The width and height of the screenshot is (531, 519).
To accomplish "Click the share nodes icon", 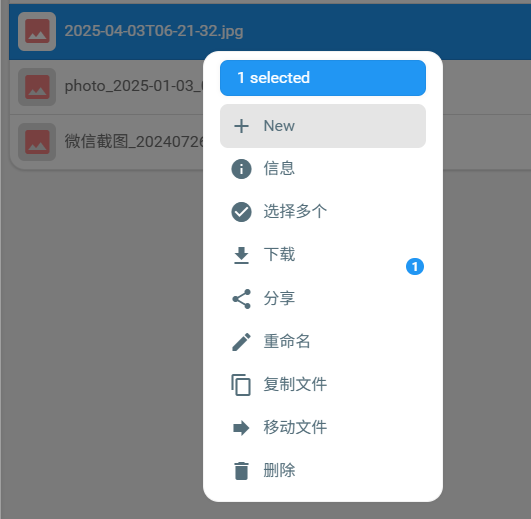I will (241, 299).
